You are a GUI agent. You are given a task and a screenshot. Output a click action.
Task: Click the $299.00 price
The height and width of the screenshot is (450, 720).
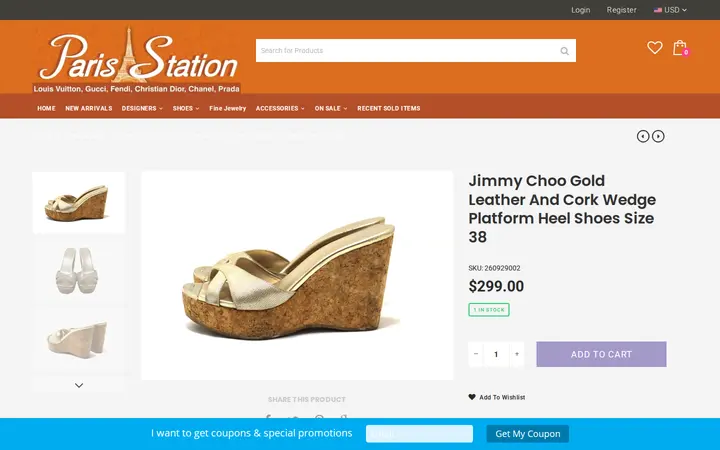point(496,286)
